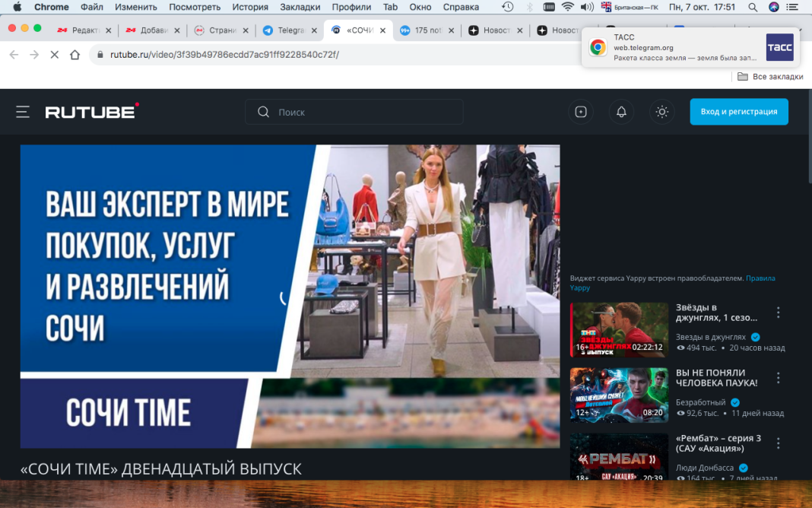Screen dimensions: 812x508
Task: Open the video upload icon on RUTUBE
Action: tap(581, 111)
